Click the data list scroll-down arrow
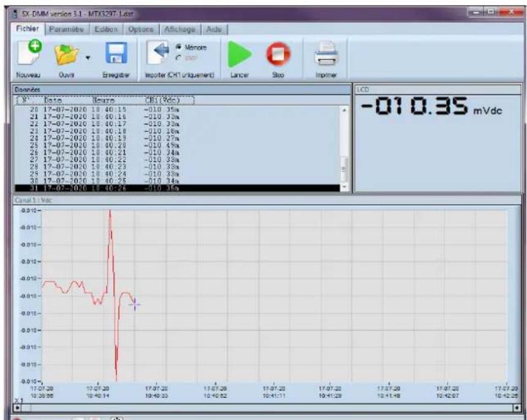This screenshot has height=420, width=527. click(344, 187)
